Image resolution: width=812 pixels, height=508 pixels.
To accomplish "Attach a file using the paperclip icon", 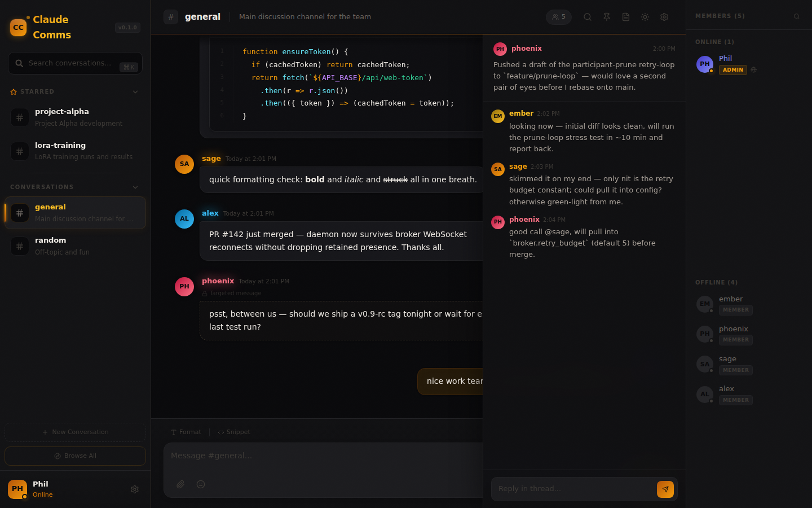I will point(180,484).
